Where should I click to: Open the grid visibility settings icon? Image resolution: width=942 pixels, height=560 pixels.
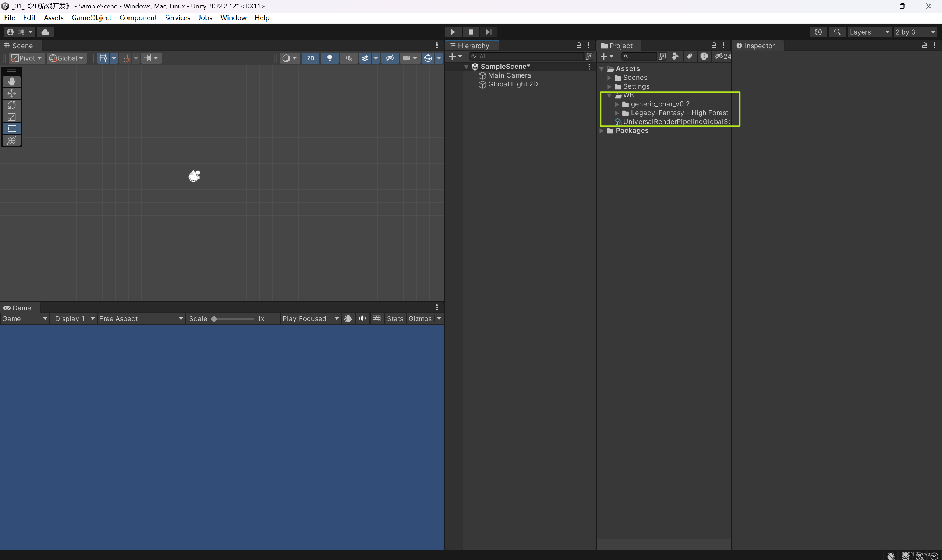click(x=103, y=58)
